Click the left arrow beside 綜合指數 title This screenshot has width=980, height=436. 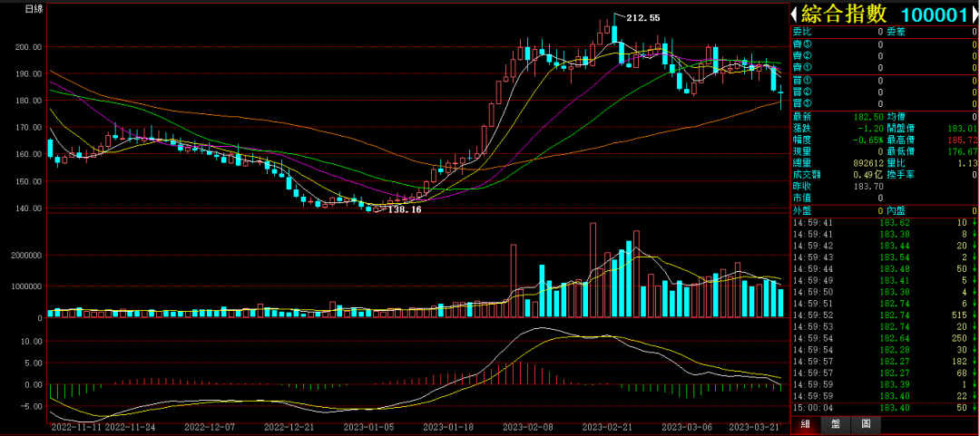pos(795,15)
